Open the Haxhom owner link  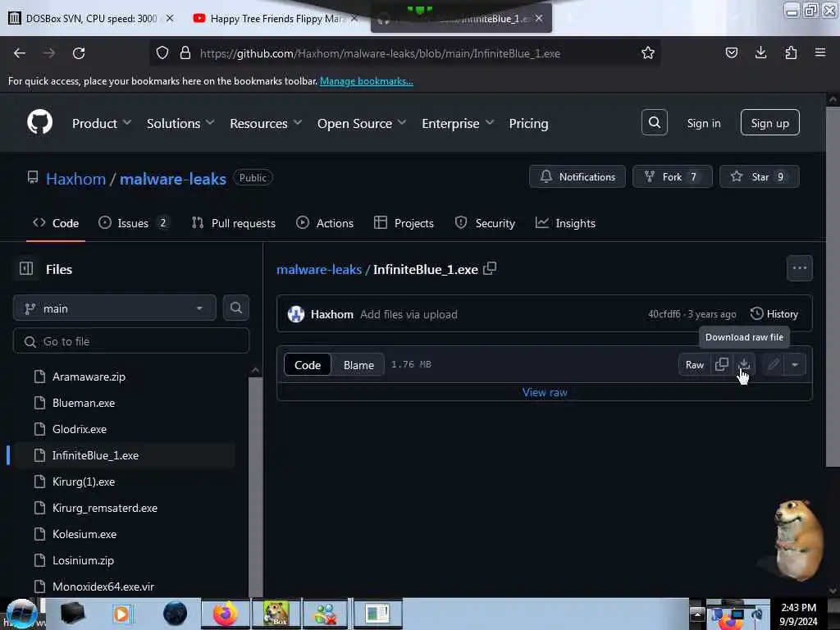coord(75,179)
